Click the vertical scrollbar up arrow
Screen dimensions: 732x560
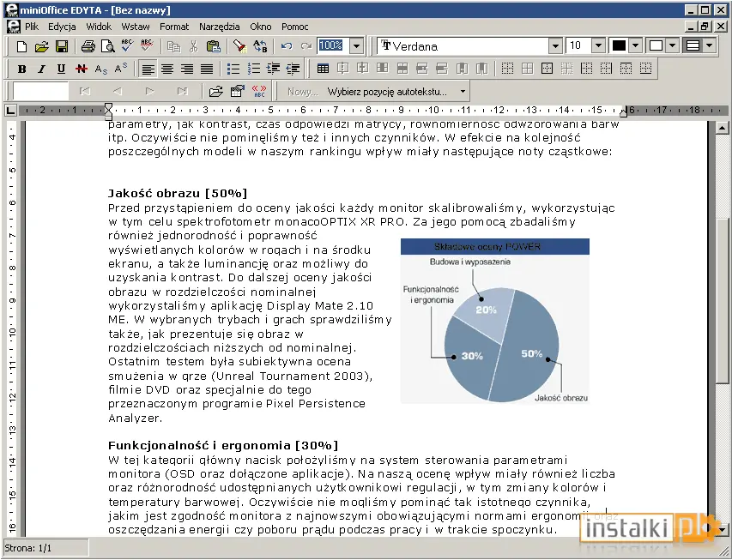[x=722, y=128]
